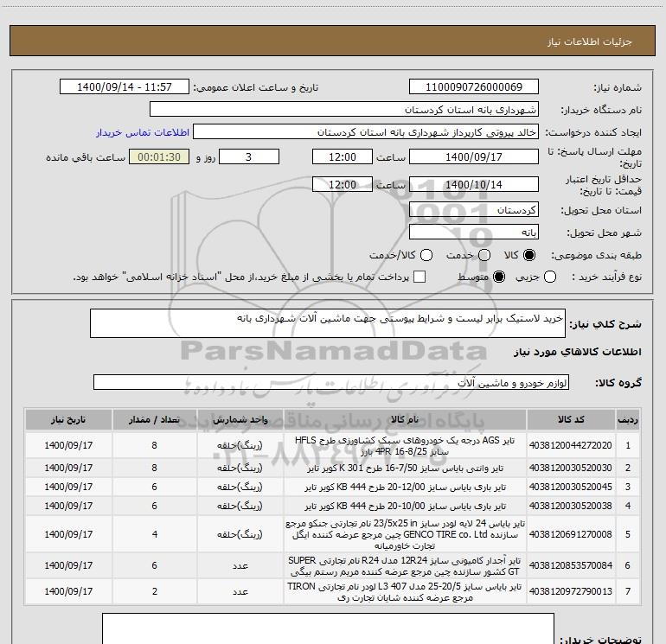The height and width of the screenshot is (644, 666).
Task: Click product code 403812003052​0038
Action: (x=571, y=506)
